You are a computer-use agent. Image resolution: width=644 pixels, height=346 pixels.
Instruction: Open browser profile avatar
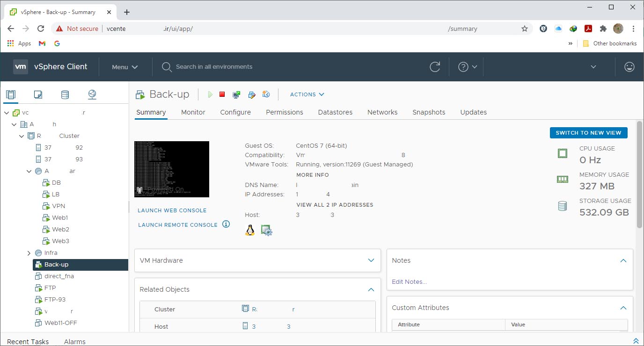coord(618,29)
